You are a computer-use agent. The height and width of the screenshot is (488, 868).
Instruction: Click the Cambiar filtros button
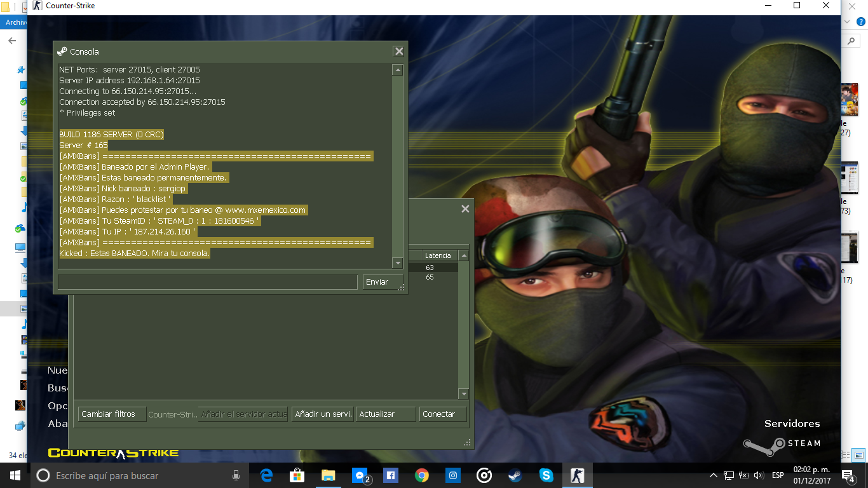point(112,414)
